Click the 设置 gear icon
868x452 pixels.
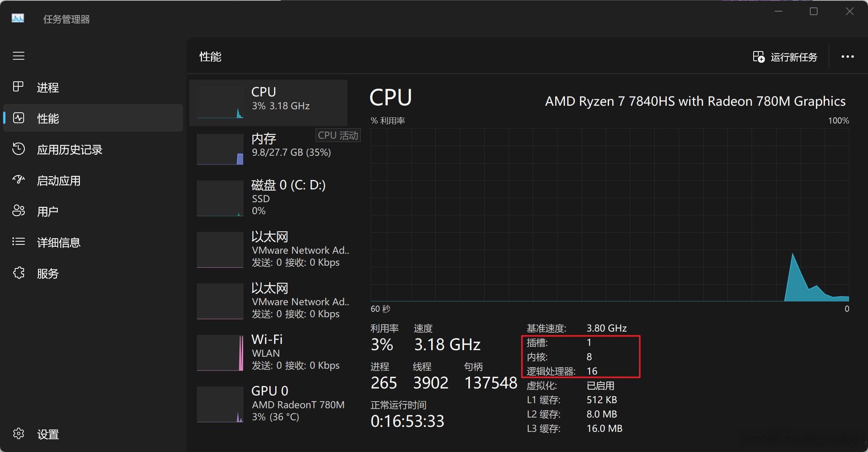pyautogui.click(x=18, y=434)
